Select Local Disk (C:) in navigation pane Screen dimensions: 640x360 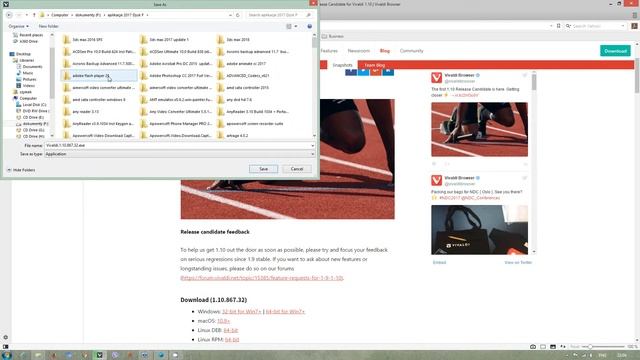(x=34, y=105)
